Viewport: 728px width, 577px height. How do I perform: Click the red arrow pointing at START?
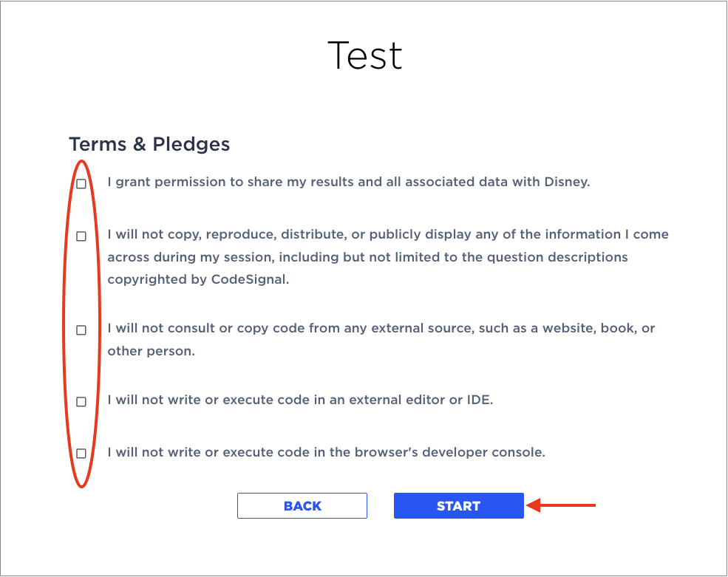click(x=560, y=506)
